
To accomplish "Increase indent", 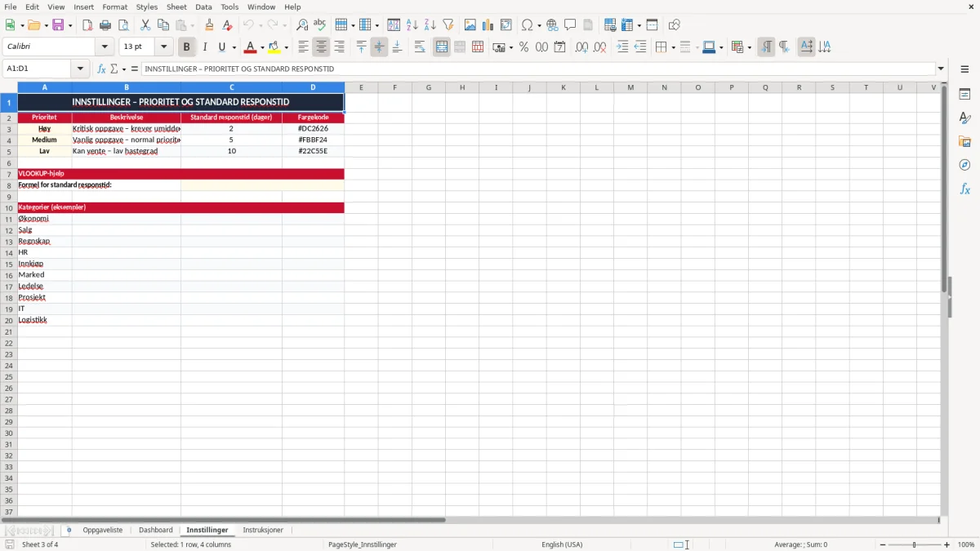I will coord(622,47).
